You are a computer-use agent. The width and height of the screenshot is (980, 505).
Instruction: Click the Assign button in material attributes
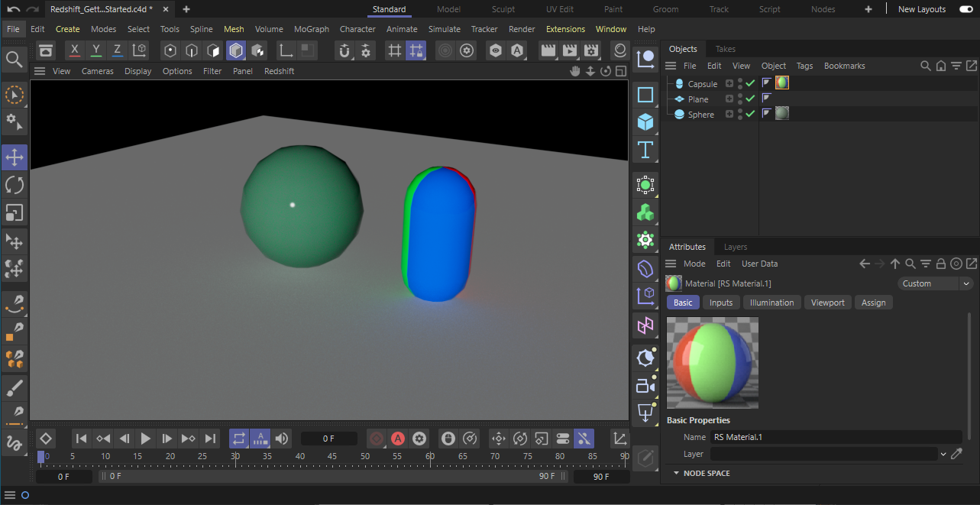tap(873, 303)
